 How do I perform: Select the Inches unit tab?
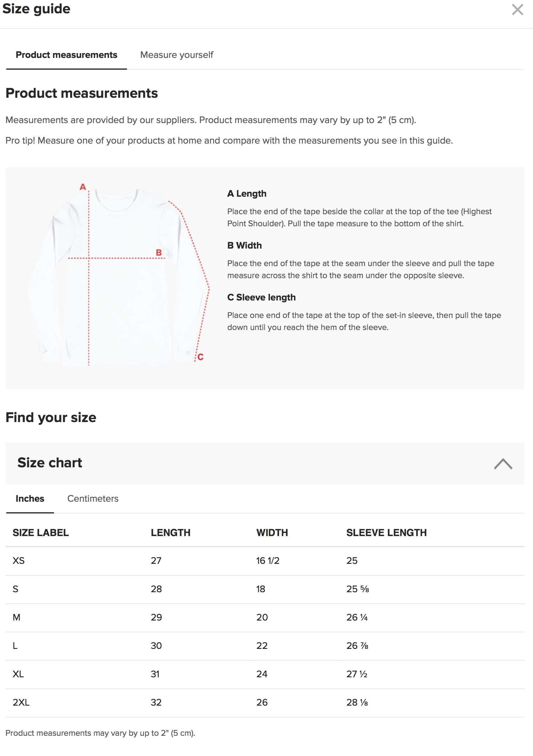point(30,498)
